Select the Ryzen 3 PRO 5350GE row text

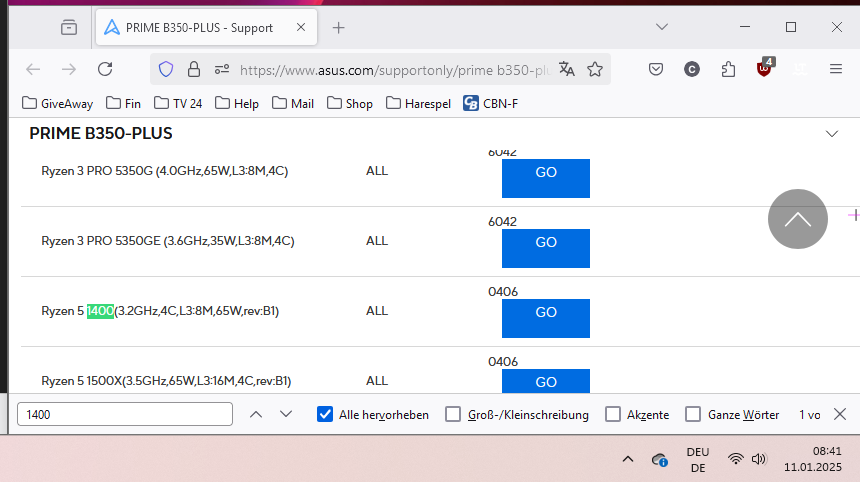(168, 241)
